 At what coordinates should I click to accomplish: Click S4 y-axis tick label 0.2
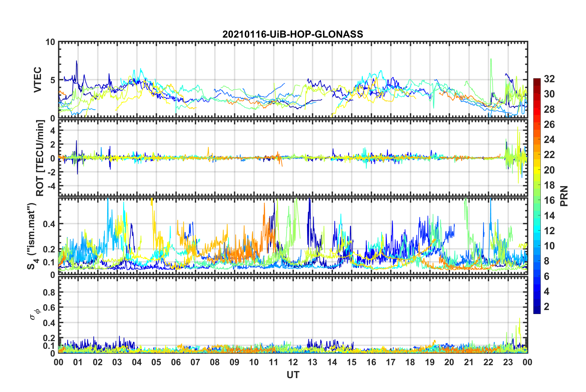pos(49,249)
